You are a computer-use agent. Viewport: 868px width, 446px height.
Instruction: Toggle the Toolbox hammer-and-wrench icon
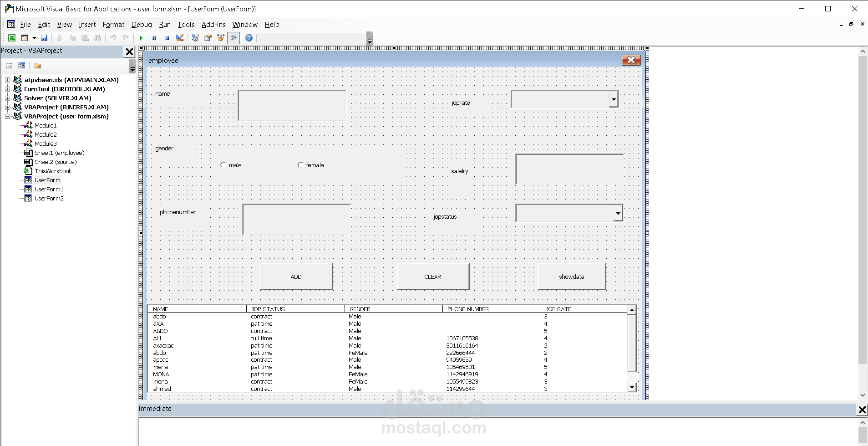(233, 38)
